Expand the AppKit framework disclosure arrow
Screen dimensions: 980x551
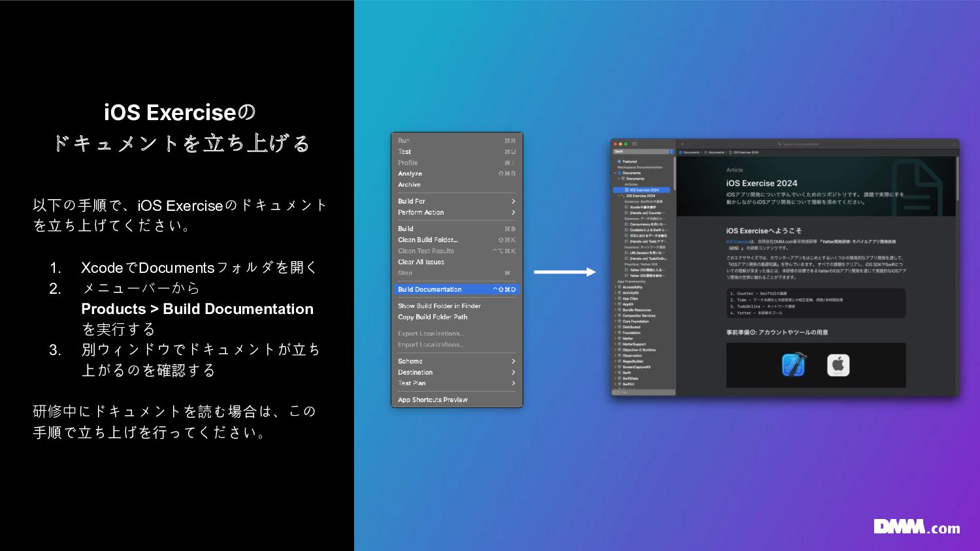click(615, 304)
